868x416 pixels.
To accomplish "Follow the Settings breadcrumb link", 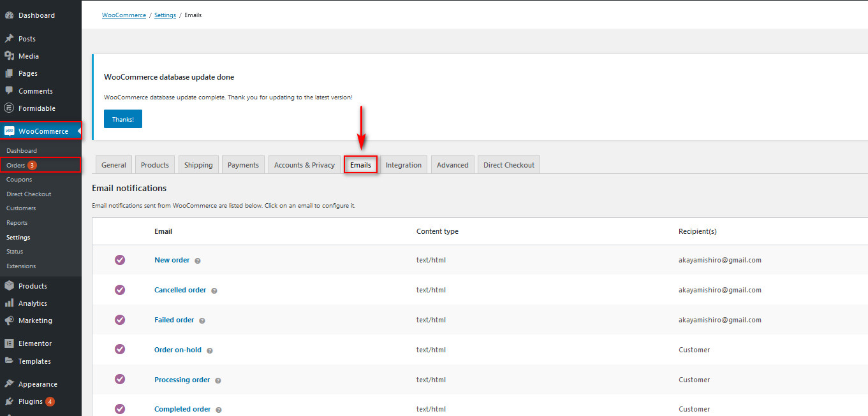I will click(165, 15).
